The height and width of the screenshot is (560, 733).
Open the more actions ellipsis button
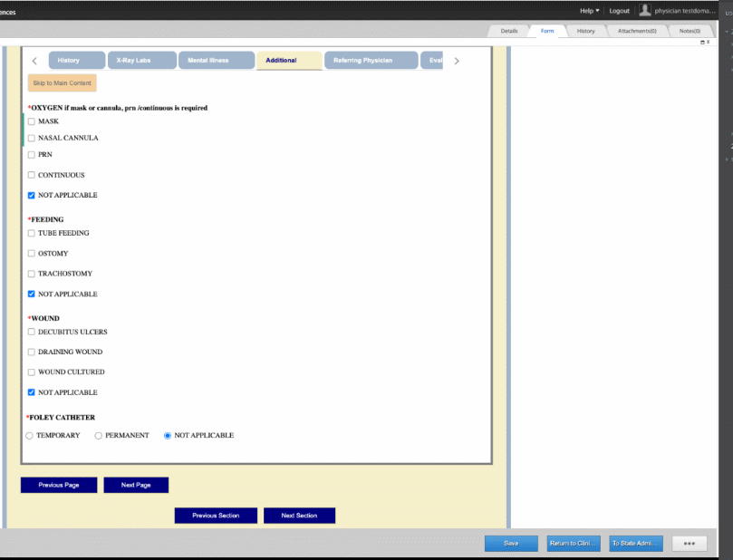pyautogui.click(x=689, y=543)
